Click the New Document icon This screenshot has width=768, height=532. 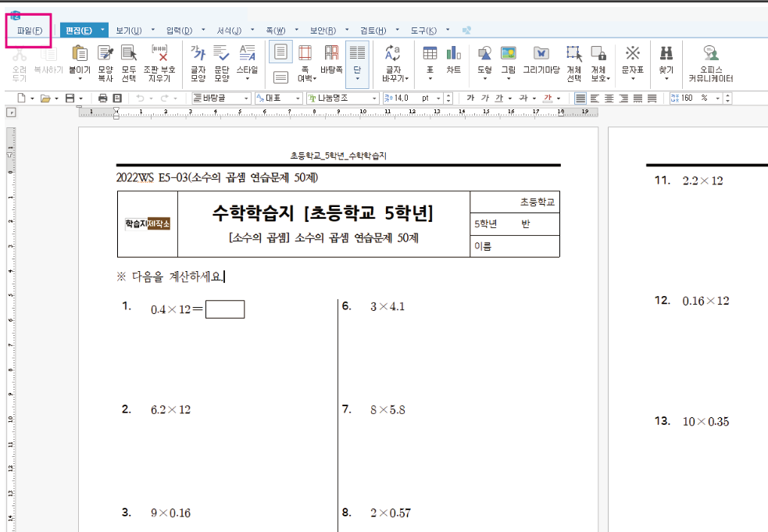pyautogui.click(x=22, y=98)
